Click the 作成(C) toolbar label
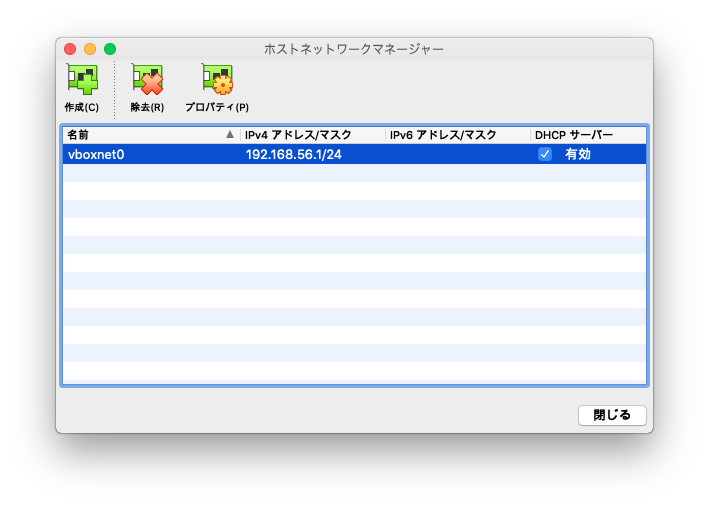The height and width of the screenshot is (507, 709). (82, 107)
